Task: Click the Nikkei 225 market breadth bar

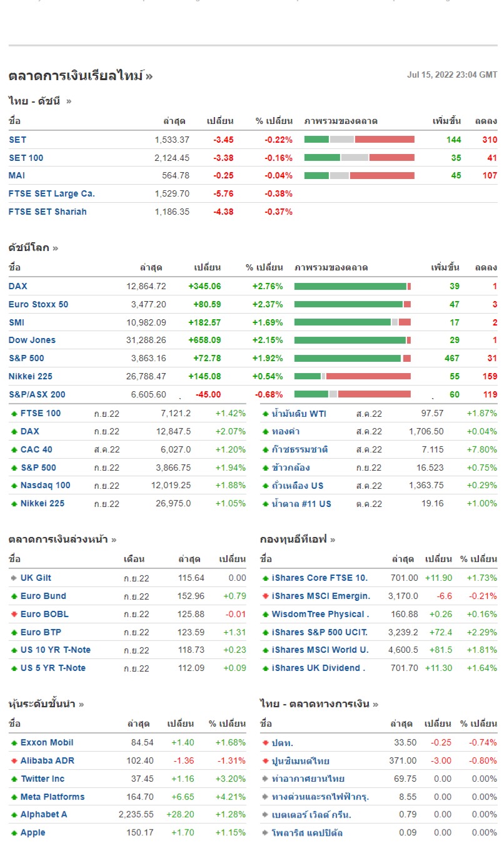Action: click(x=353, y=376)
